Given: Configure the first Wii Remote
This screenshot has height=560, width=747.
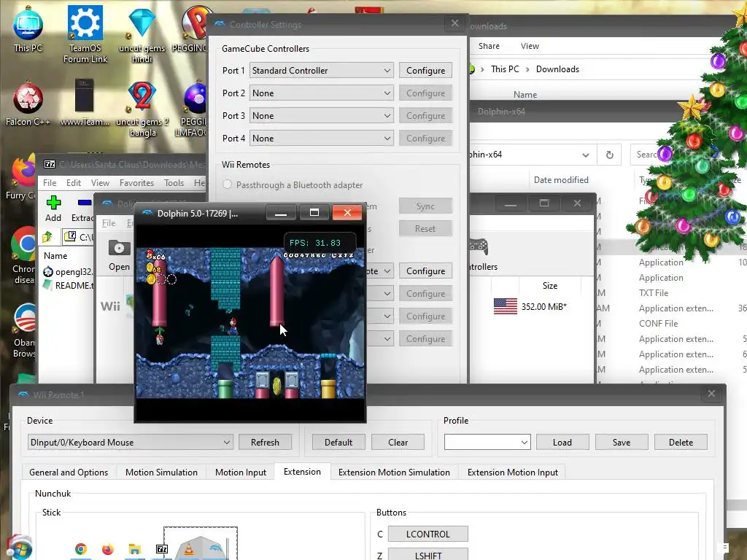Looking at the screenshot, I should [425, 271].
